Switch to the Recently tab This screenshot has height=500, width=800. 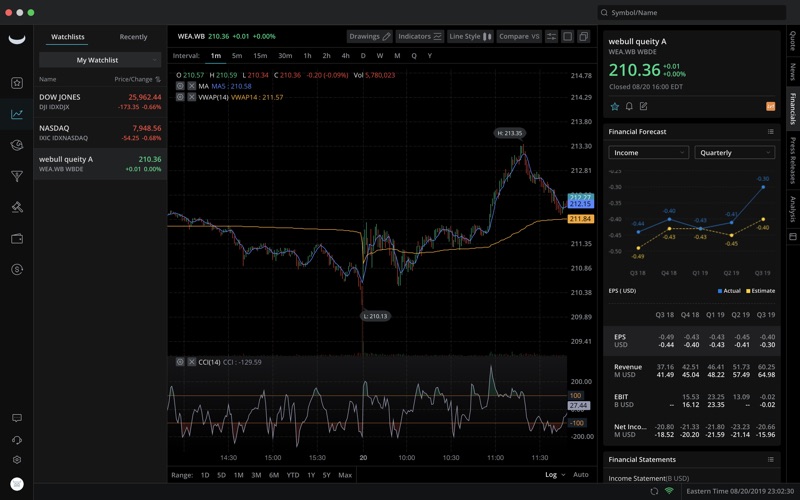click(133, 37)
